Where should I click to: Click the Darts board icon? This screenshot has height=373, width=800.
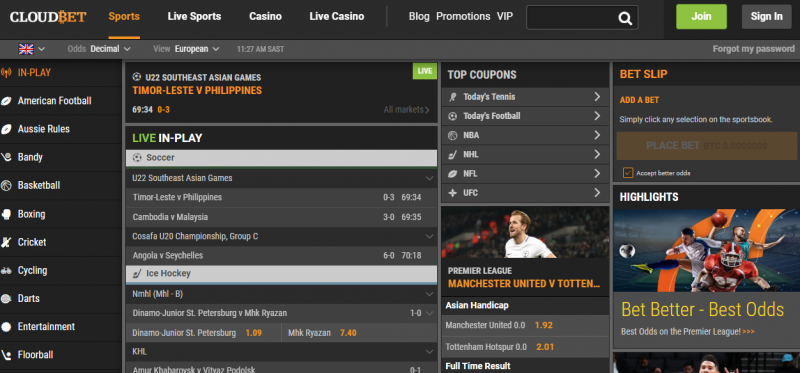(x=6, y=299)
